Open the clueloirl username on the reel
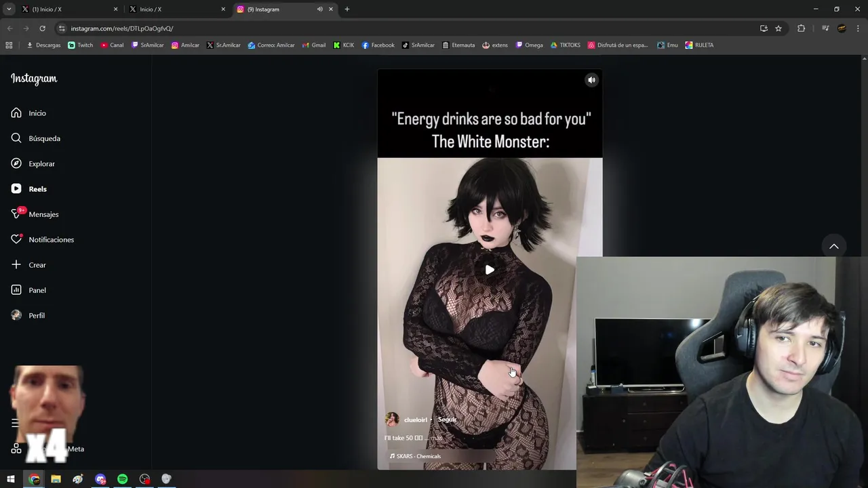 [x=416, y=420]
